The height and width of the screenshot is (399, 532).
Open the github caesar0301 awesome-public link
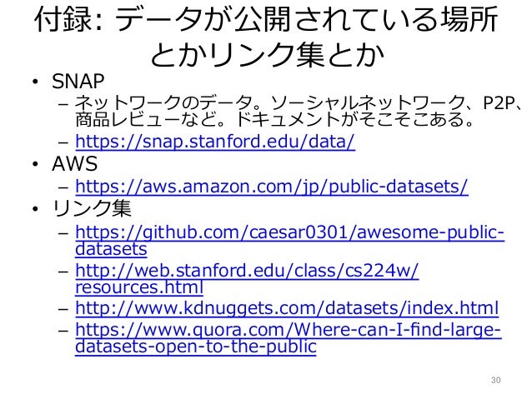(x=289, y=233)
